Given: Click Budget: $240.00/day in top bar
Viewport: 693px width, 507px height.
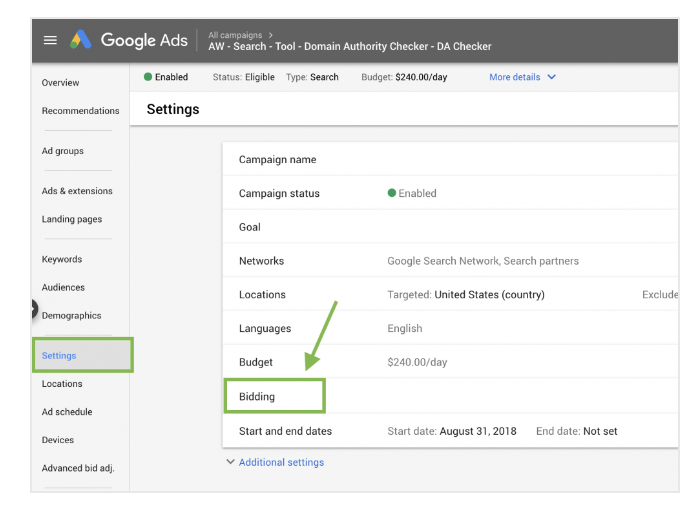Looking at the screenshot, I should point(404,77).
